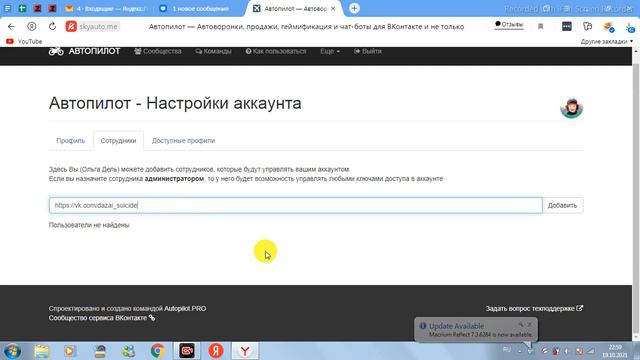Open the Команды menu item
Screen dimensions: 640x360
click(x=213, y=51)
